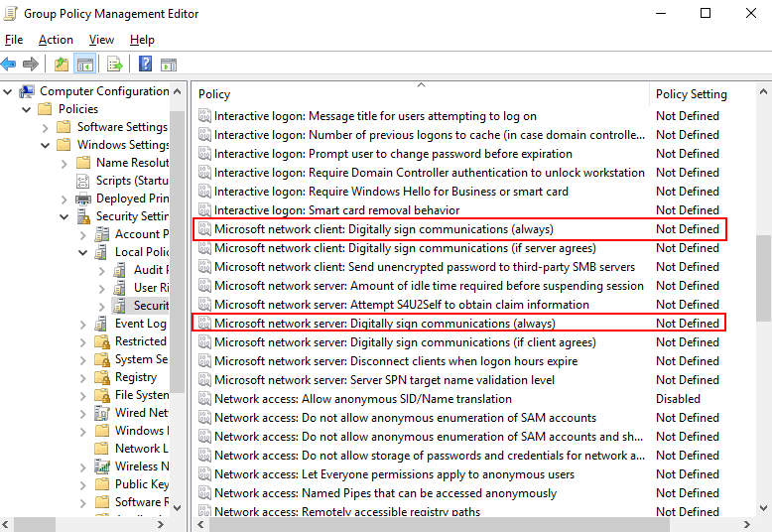The height and width of the screenshot is (532, 772).
Task: Click the Group Policy Management Editor title icon
Action: click(x=10, y=13)
